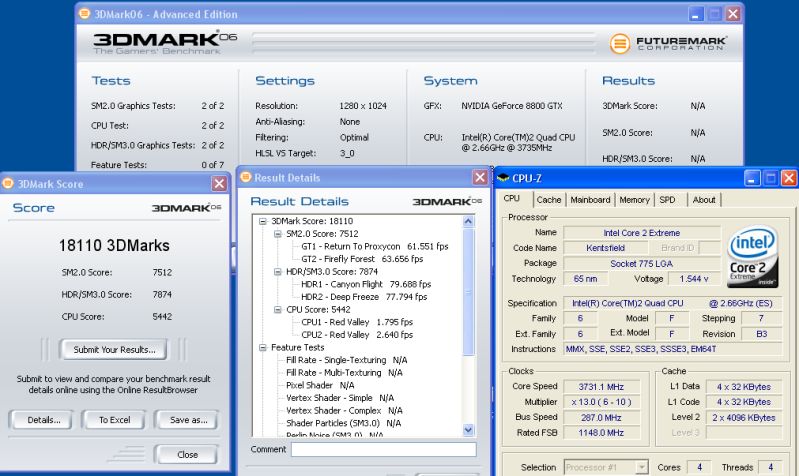Select Fill Rate - Single-Texturing item
799x476 pixels.
pyautogui.click(x=347, y=360)
